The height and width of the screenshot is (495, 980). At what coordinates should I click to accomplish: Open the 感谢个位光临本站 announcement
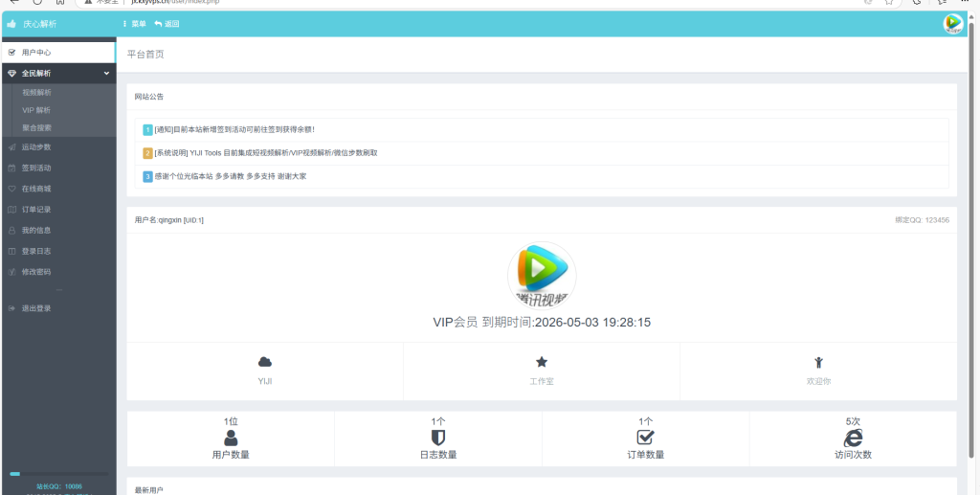[231, 177]
